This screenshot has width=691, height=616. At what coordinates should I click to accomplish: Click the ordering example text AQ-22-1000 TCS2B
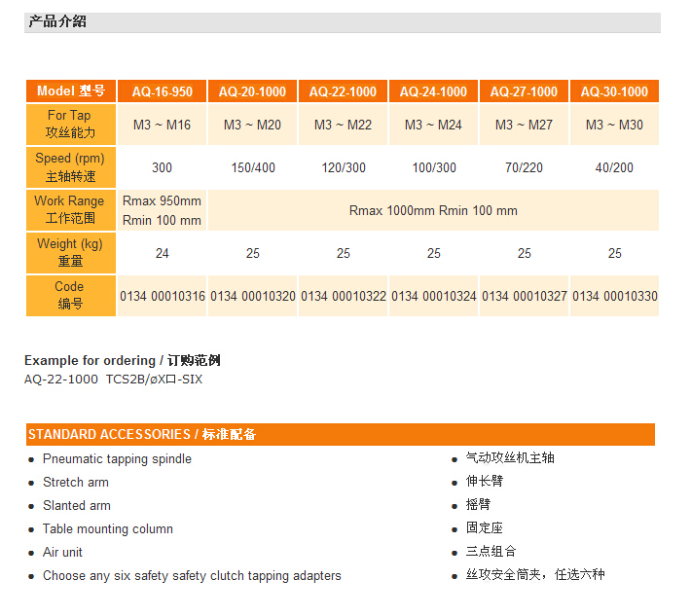click(113, 380)
